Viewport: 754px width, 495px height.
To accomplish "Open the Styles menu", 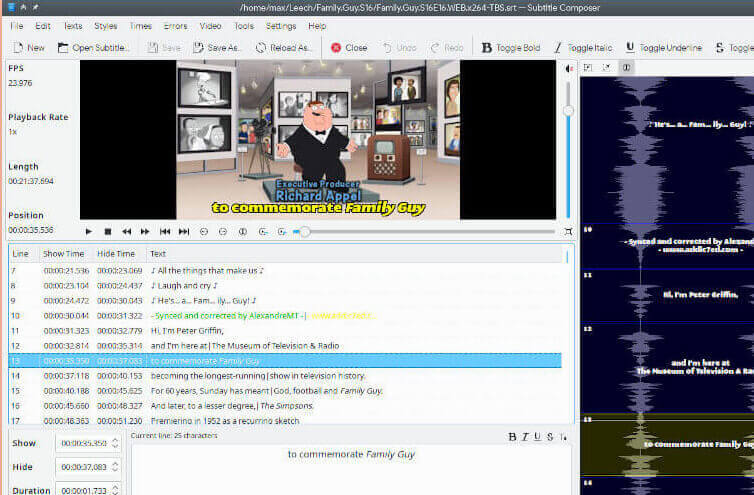I will pyautogui.click(x=105, y=25).
